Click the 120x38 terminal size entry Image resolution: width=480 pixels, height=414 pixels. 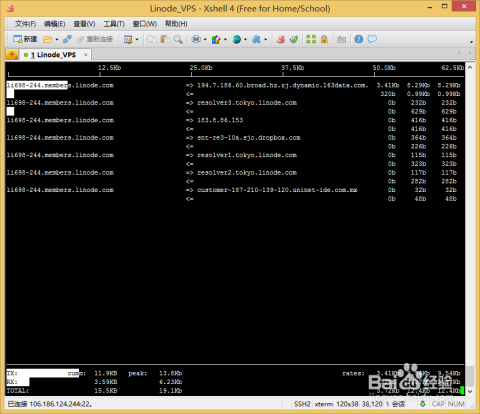[347, 404]
